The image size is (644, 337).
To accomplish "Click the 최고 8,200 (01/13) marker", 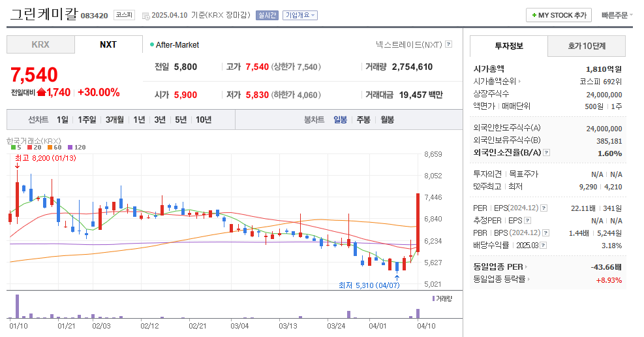I will pyautogui.click(x=45, y=158).
